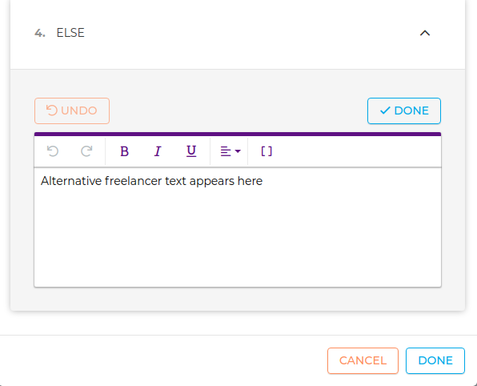Collapse the ELSE section chevron
The width and height of the screenshot is (477, 386).
tap(425, 33)
